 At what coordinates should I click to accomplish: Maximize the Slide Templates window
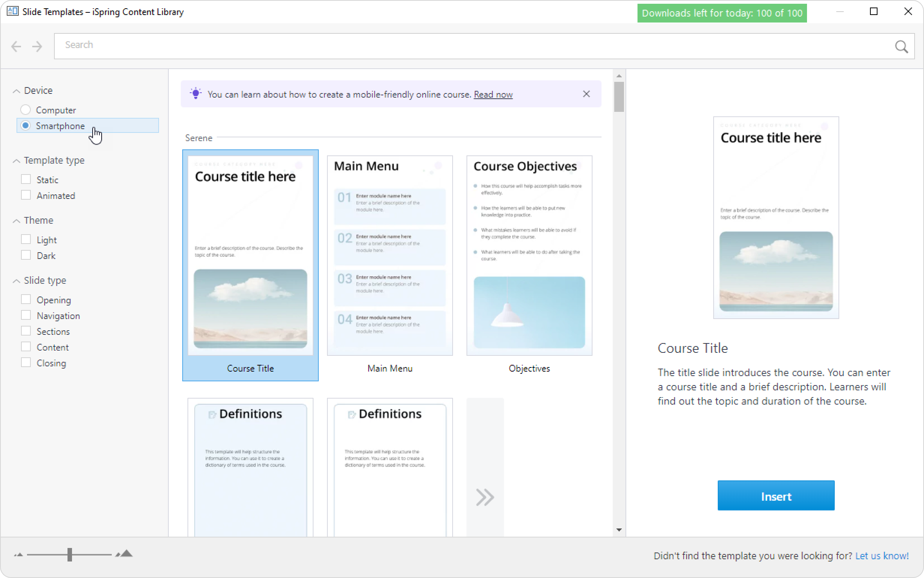point(874,12)
